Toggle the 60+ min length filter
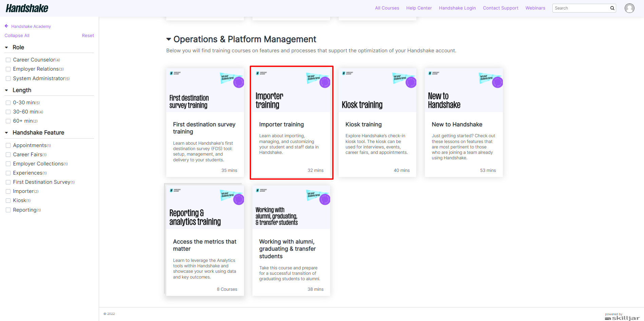644x321 pixels. (8, 121)
